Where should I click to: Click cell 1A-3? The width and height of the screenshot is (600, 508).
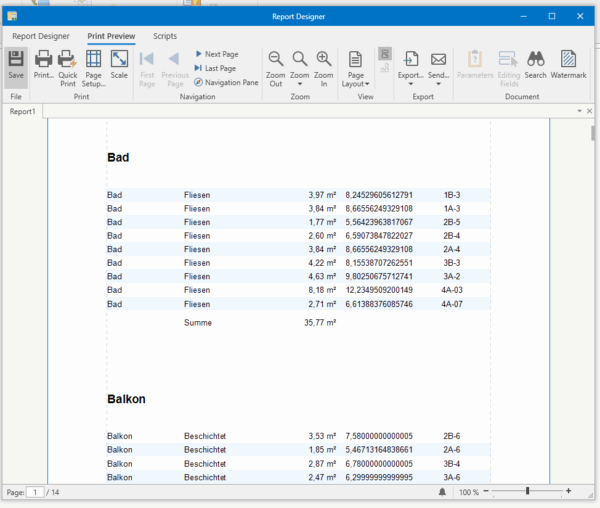pyautogui.click(x=452, y=208)
